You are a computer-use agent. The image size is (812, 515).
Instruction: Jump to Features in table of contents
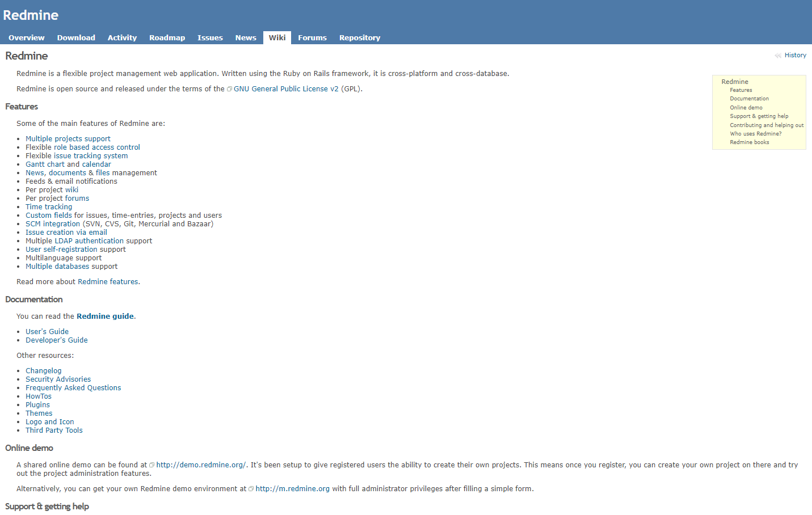[x=741, y=90]
